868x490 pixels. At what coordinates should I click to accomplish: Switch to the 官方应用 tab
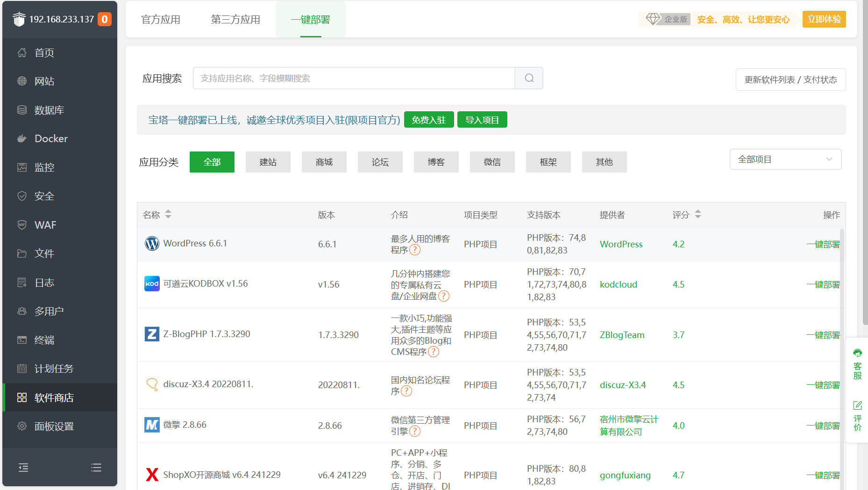161,20
